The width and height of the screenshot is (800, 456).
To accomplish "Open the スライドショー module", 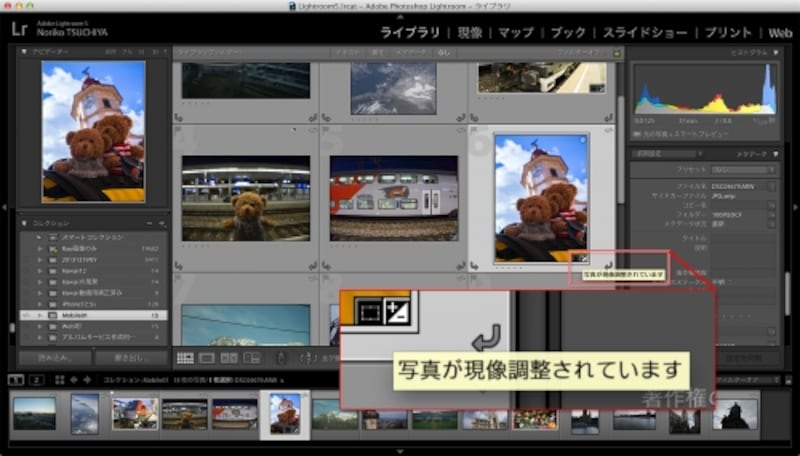I will 645,33.
